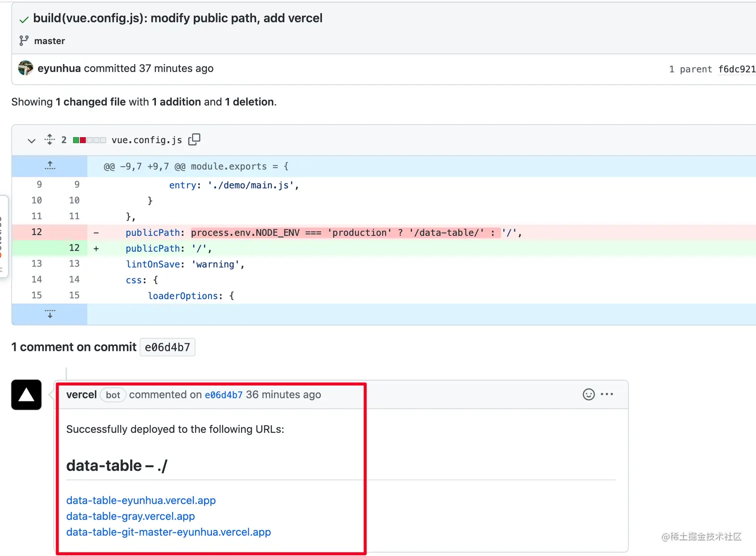Open eyunhua author profile link
Viewport: 756px width, 556px height.
[x=59, y=69]
